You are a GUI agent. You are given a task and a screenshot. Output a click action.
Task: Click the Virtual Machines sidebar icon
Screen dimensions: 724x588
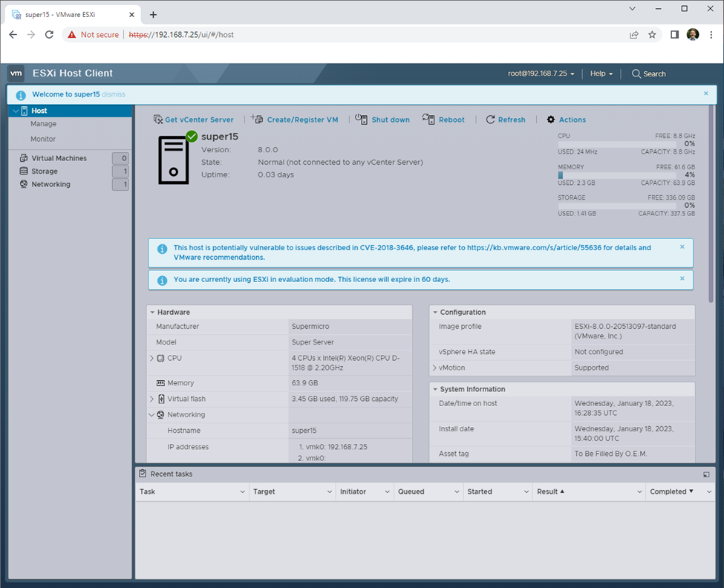(24, 158)
